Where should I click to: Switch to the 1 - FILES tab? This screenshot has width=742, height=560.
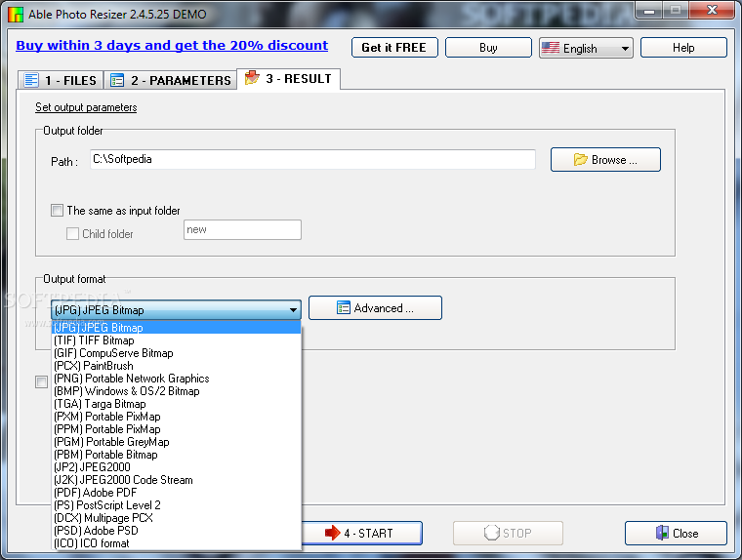61,80
